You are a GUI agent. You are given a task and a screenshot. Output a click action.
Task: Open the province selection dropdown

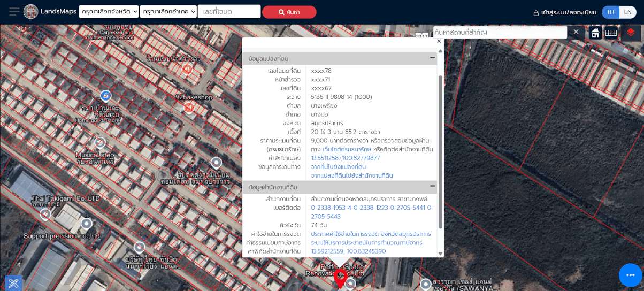[109, 12]
